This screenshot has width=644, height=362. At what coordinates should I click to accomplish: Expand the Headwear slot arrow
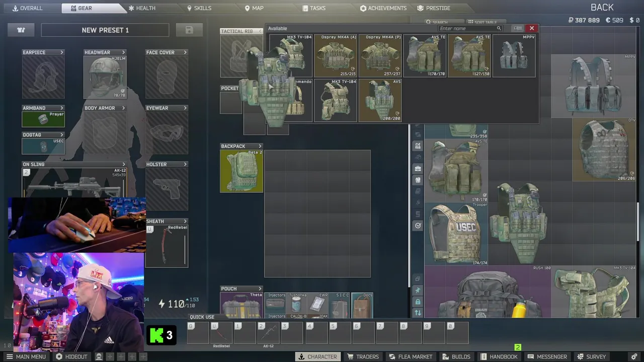[x=123, y=52]
